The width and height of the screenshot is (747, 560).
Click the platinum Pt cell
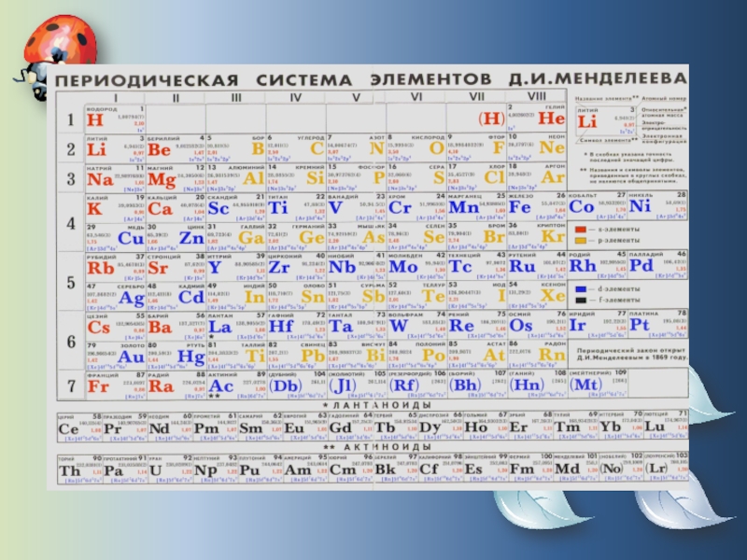pyautogui.click(x=657, y=325)
